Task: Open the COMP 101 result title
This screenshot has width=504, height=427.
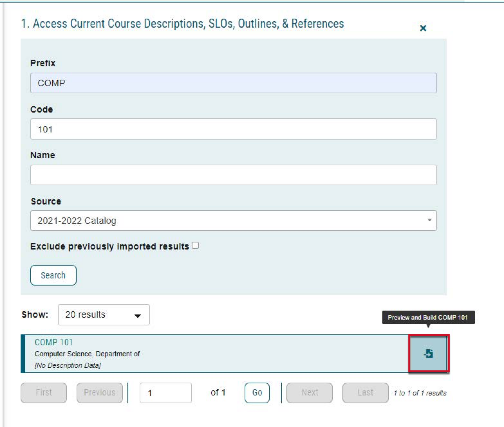Action: tap(54, 342)
